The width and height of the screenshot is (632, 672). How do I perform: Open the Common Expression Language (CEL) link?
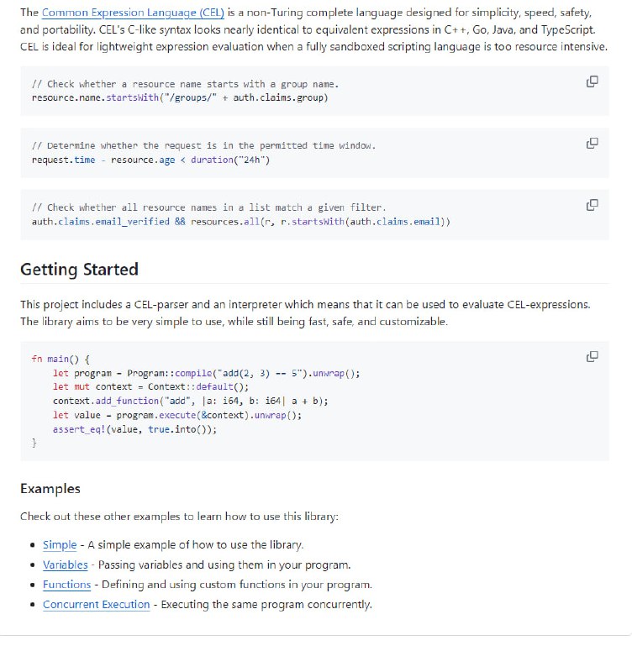(x=133, y=13)
